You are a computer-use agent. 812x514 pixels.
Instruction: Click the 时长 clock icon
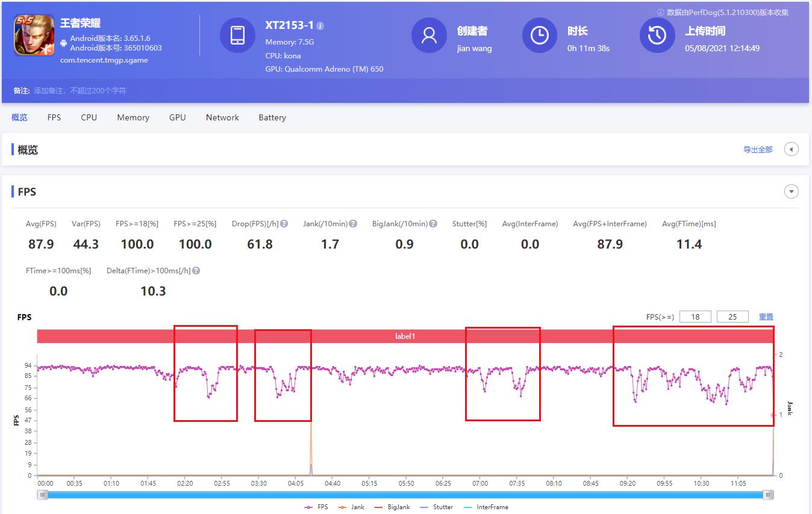click(x=539, y=36)
